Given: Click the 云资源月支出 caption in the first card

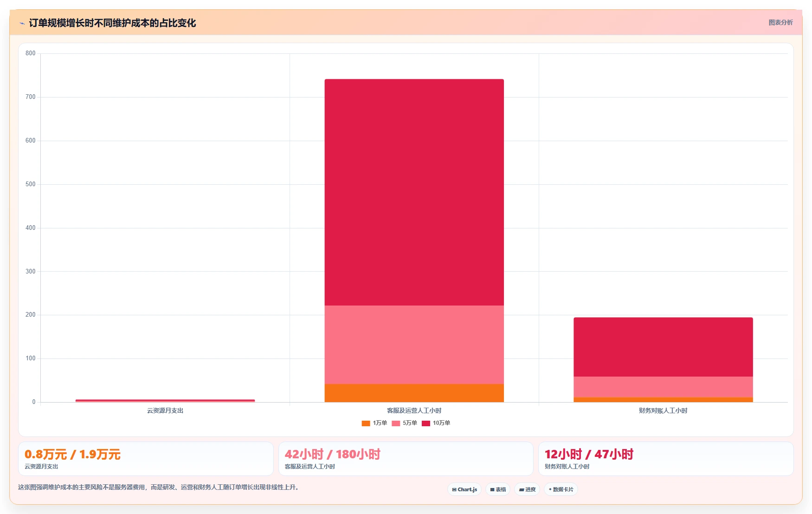Looking at the screenshot, I should [41, 467].
